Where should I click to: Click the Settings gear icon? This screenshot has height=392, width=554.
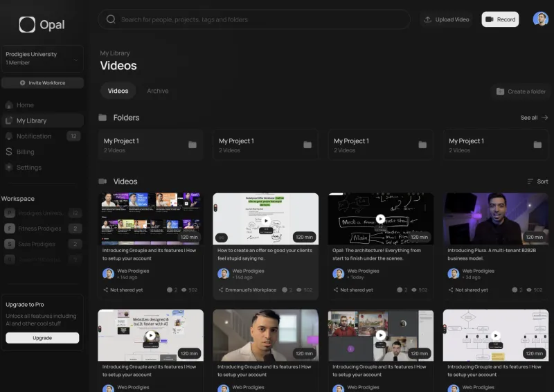click(x=9, y=167)
